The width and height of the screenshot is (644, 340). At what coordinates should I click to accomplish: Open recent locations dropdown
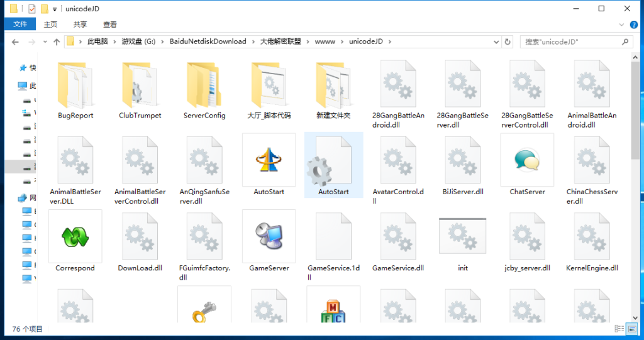click(45, 42)
